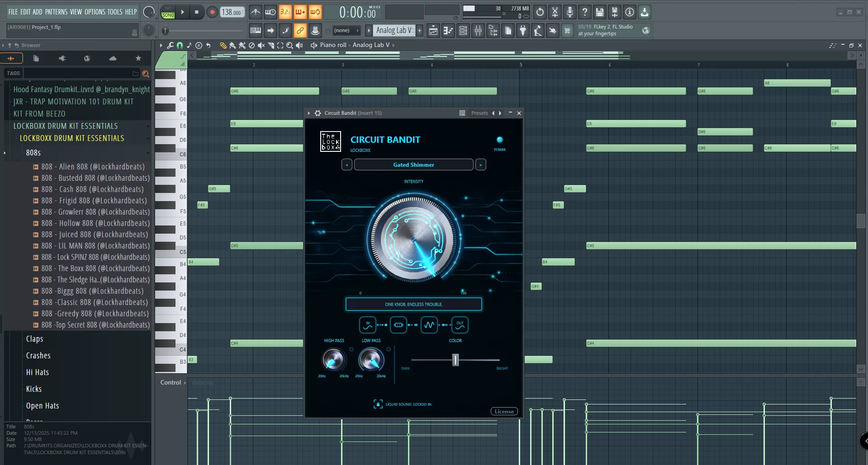Click the browser search magnifier icon
The image size is (868, 465).
click(x=146, y=74)
